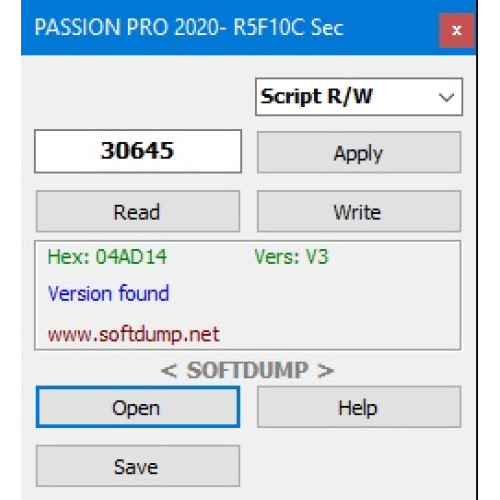
Task: Click the Save button
Action: (x=138, y=466)
